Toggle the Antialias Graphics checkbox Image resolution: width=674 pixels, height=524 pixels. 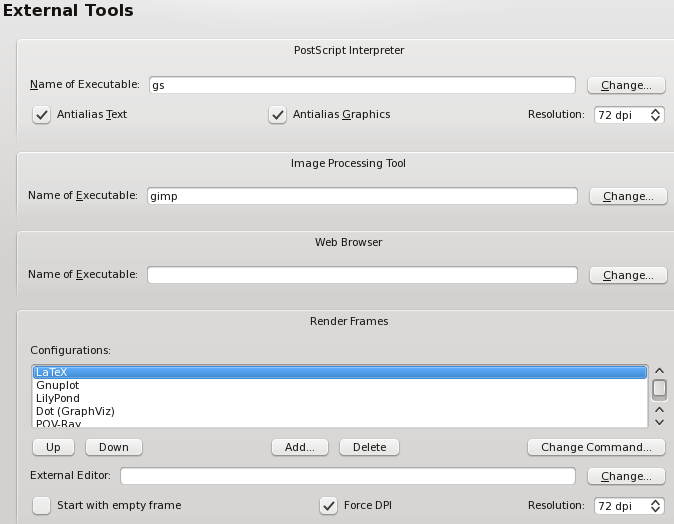(277, 115)
